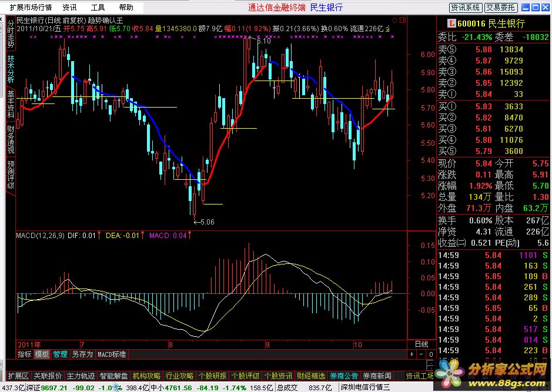Open the 资讯工场 bottom tab
This screenshot has width=552, height=392.
[x=420, y=376]
